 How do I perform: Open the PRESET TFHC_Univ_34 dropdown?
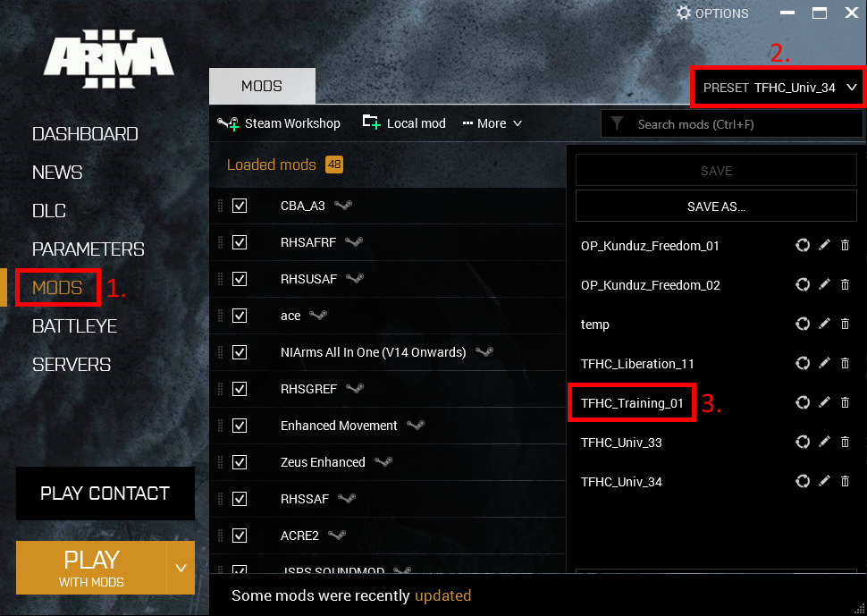pos(779,88)
